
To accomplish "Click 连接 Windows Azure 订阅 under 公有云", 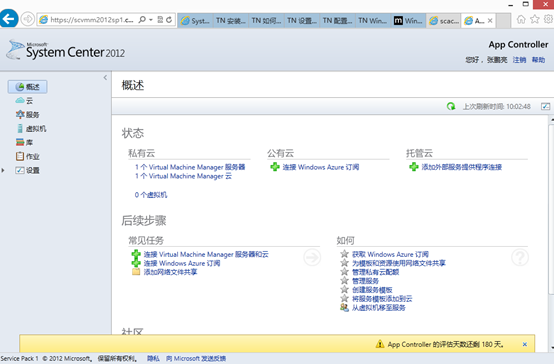I will pos(320,167).
